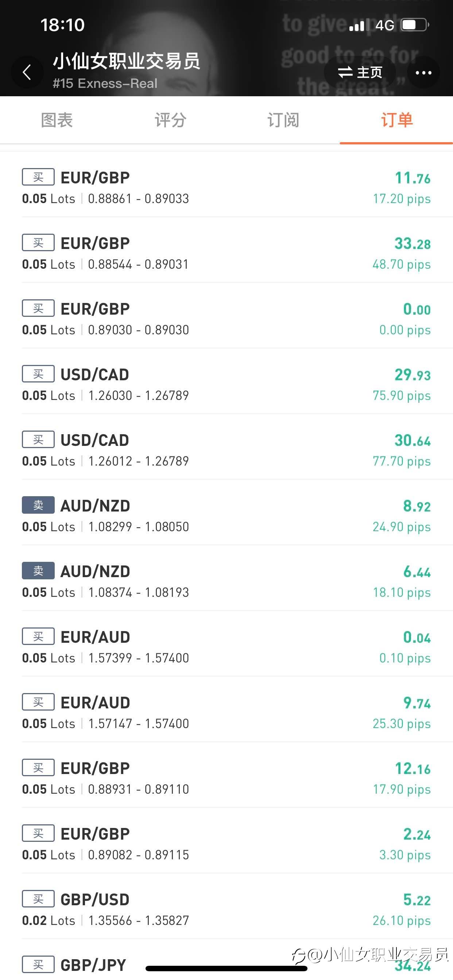Tap the 主页 switch button
This screenshot has height=980, width=453.
point(360,72)
